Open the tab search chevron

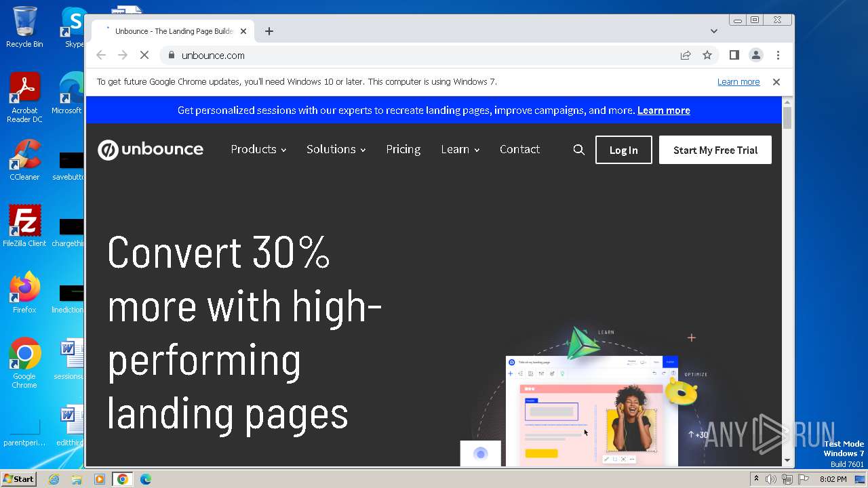(x=714, y=31)
